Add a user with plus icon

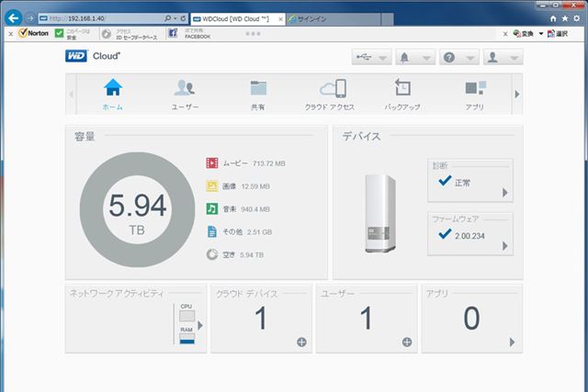pyautogui.click(x=407, y=342)
